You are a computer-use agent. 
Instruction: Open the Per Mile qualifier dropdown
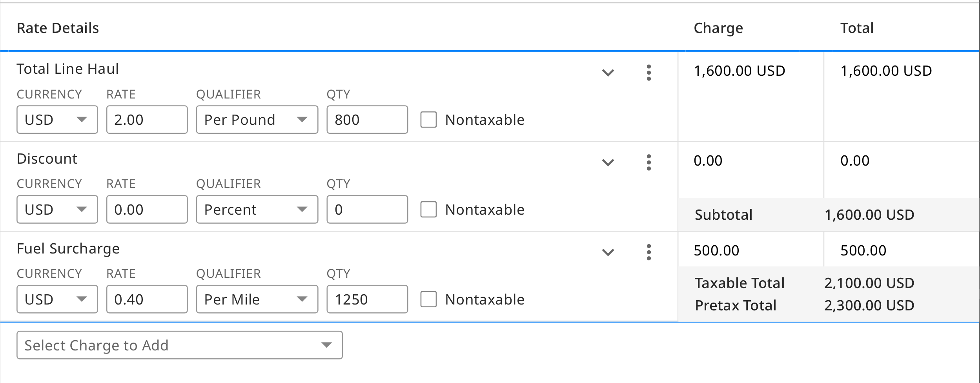pos(257,299)
